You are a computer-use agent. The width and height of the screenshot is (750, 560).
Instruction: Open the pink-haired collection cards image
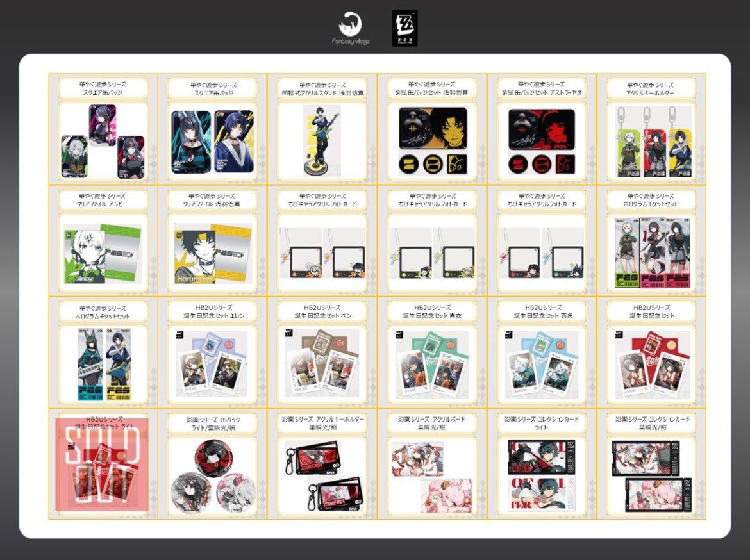coord(651,476)
